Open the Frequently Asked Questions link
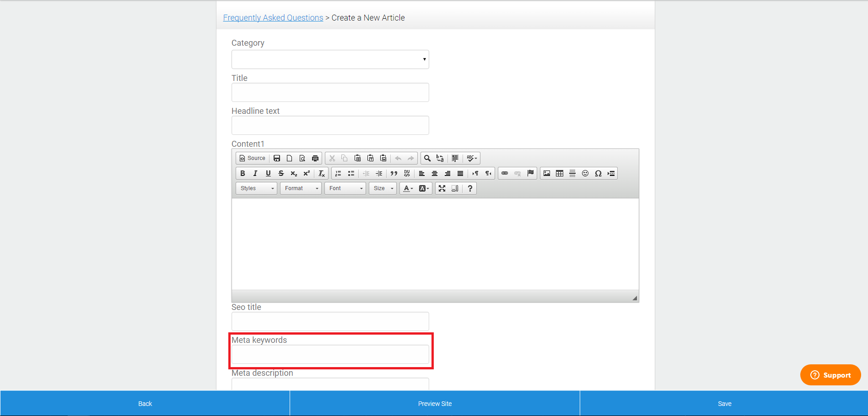The height and width of the screenshot is (416, 868). (x=273, y=18)
